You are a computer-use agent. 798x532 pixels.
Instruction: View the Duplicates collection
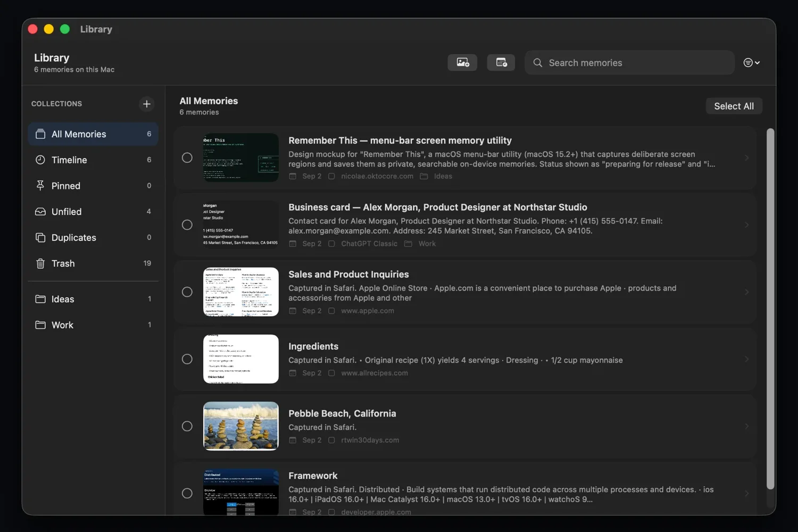pyautogui.click(x=93, y=237)
